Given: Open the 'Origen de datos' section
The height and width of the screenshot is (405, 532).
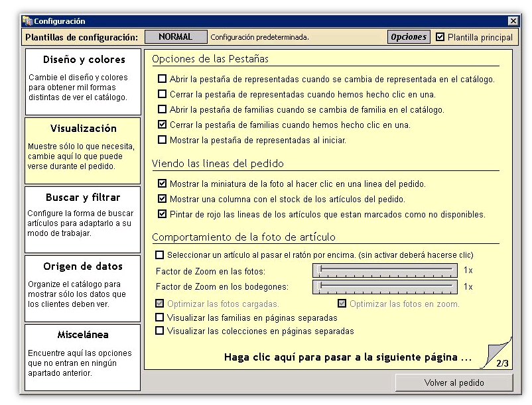Looking at the screenshot, I should [82, 288].
